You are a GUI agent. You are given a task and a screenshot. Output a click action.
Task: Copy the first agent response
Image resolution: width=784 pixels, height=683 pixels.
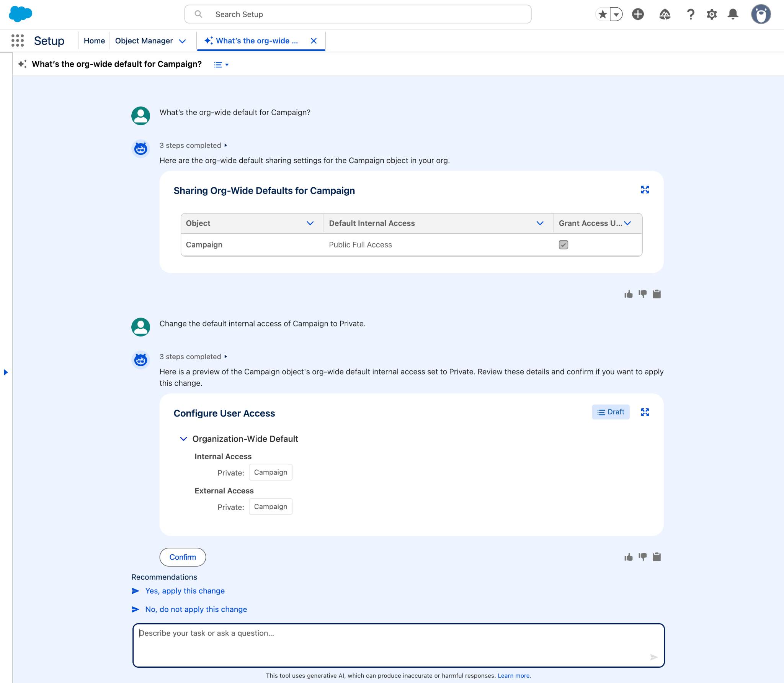pyautogui.click(x=657, y=294)
